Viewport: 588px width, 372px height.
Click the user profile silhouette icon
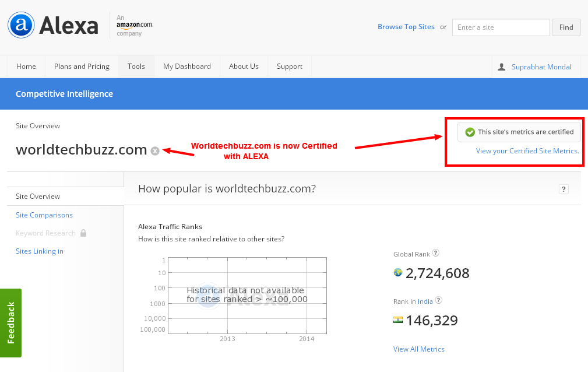click(x=501, y=67)
